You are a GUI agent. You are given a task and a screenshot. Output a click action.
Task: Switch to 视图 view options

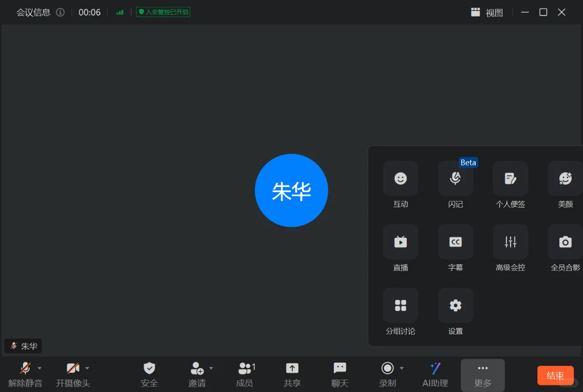(487, 12)
